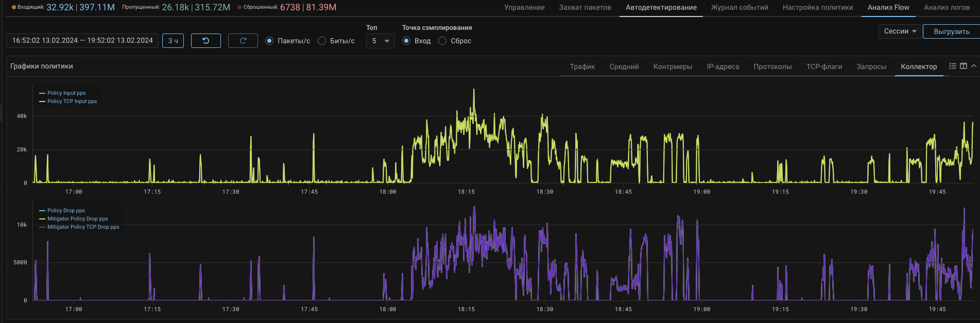Select the Пакеты/с radio button

[269, 41]
